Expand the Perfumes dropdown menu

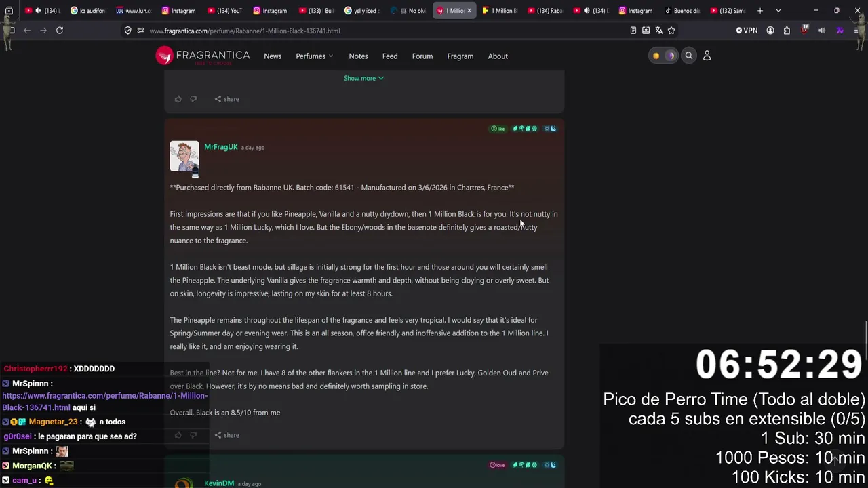[315, 56]
